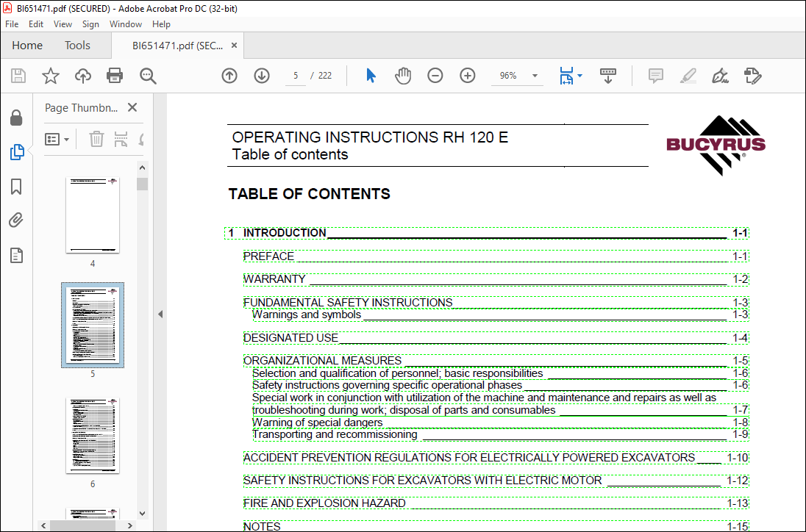This screenshot has width=806, height=532.
Task: Open the Edit menu
Action: click(x=36, y=24)
